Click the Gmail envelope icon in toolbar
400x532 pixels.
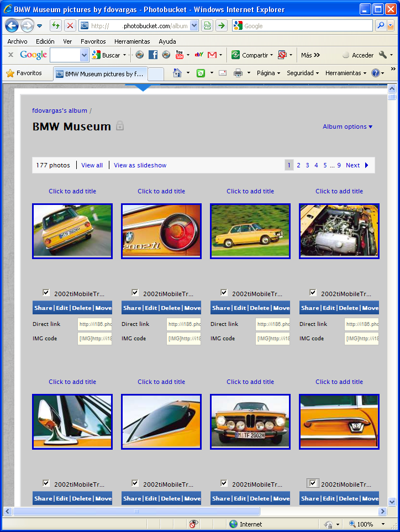click(212, 55)
